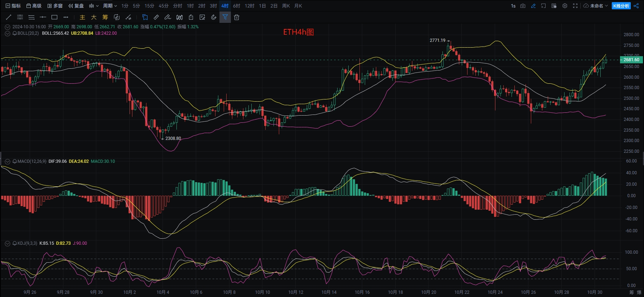Toggle the funnel filter tool
644x297 pixels.
coord(225,17)
